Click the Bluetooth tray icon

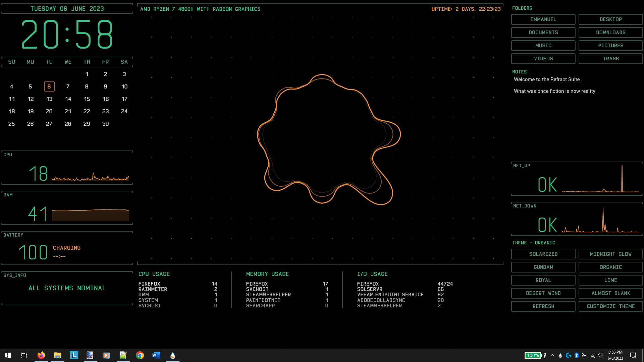577,355
